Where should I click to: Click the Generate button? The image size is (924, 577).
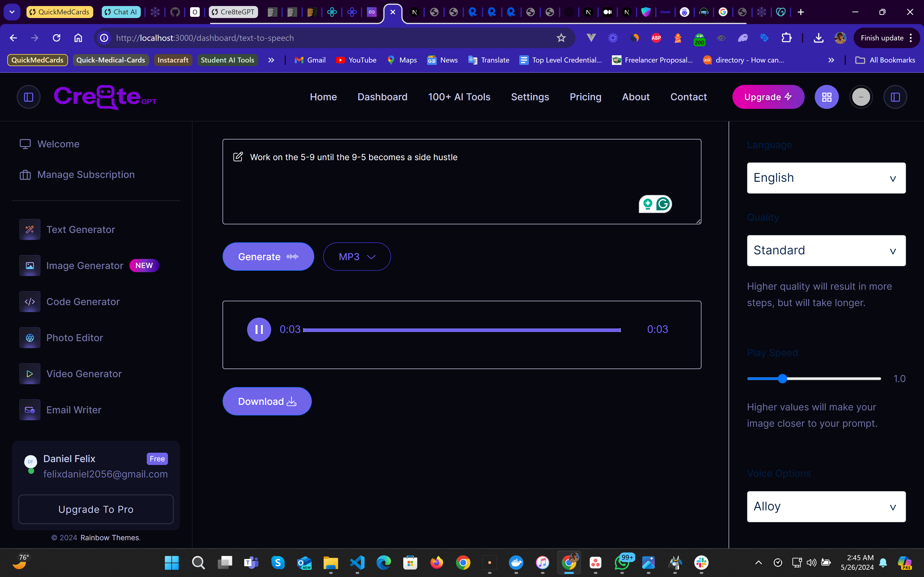tap(268, 257)
